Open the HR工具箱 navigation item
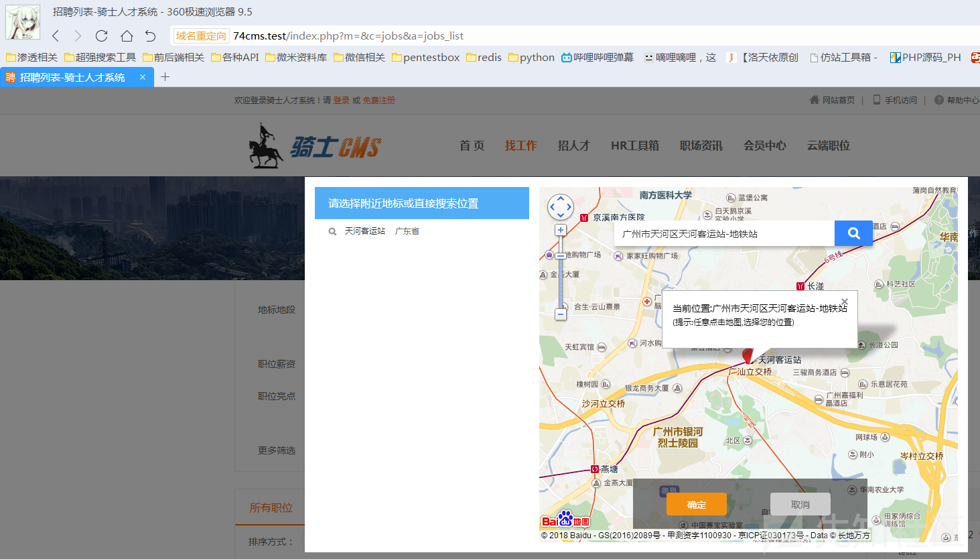Viewport: 980px width, 559px height. pyautogui.click(x=635, y=145)
